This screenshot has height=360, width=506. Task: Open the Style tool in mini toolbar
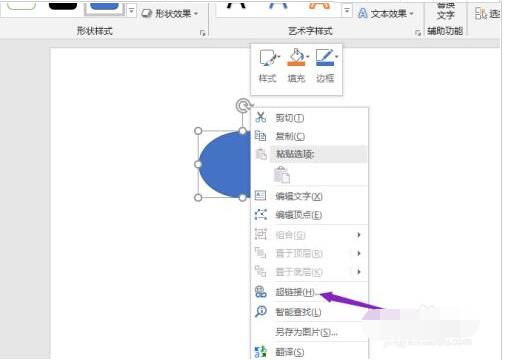(x=268, y=66)
